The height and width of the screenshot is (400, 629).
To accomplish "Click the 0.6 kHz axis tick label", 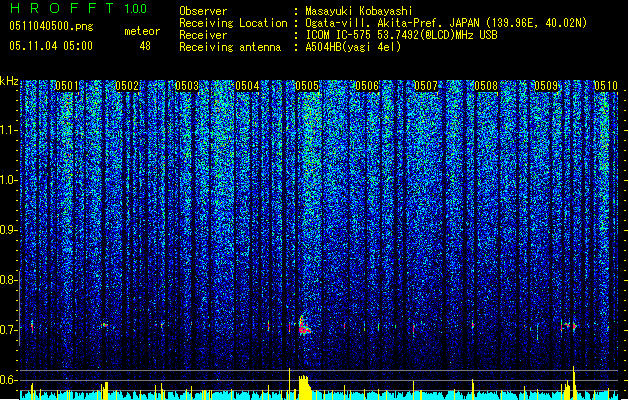I will (x=8, y=380).
